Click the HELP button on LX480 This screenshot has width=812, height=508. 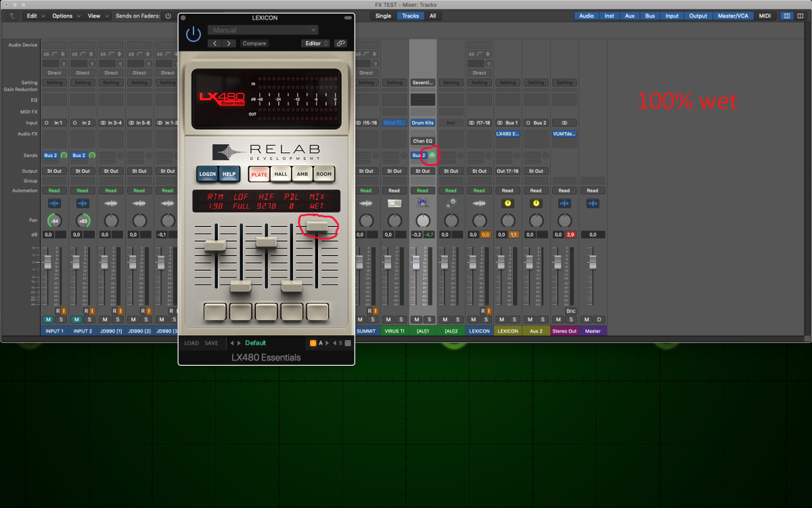(x=229, y=174)
